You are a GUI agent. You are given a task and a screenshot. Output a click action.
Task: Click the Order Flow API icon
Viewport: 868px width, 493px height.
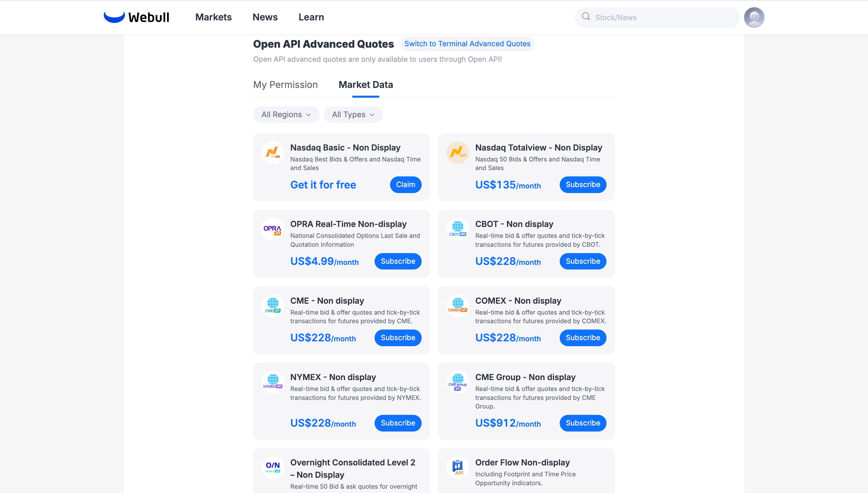(458, 468)
